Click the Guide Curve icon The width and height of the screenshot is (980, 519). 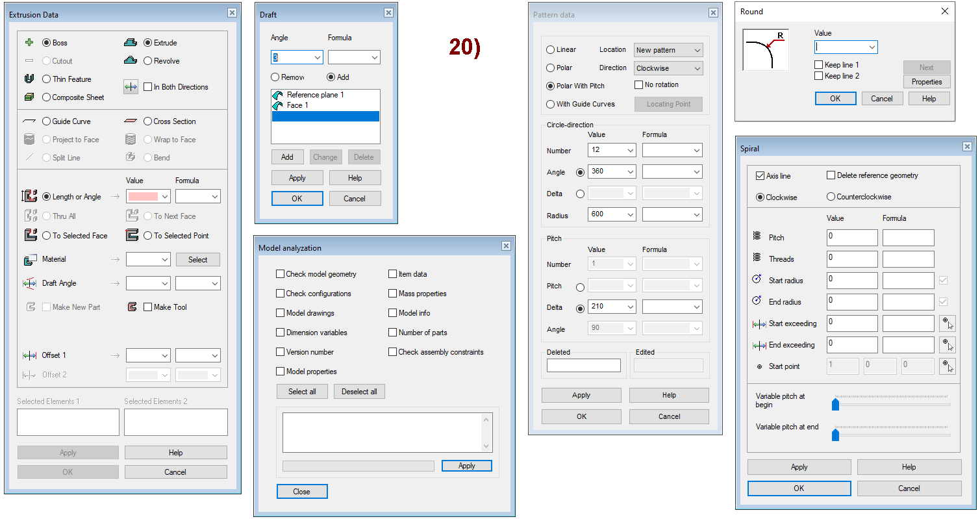tap(29, 121)
